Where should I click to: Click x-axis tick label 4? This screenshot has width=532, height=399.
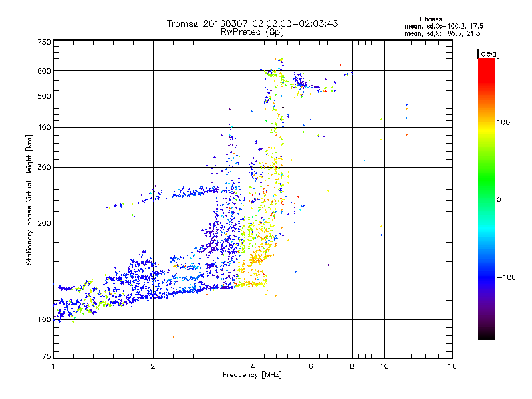pyautogui.click(x=253, y=366)
